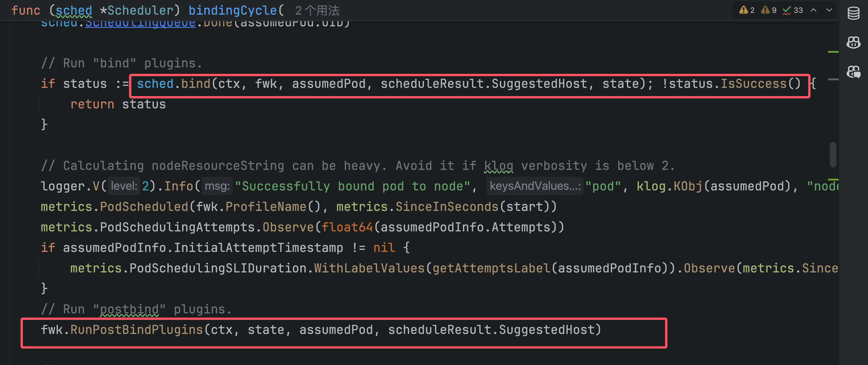Click the 'return status' line
Screen dimensions: 868x365
(118, 104)
